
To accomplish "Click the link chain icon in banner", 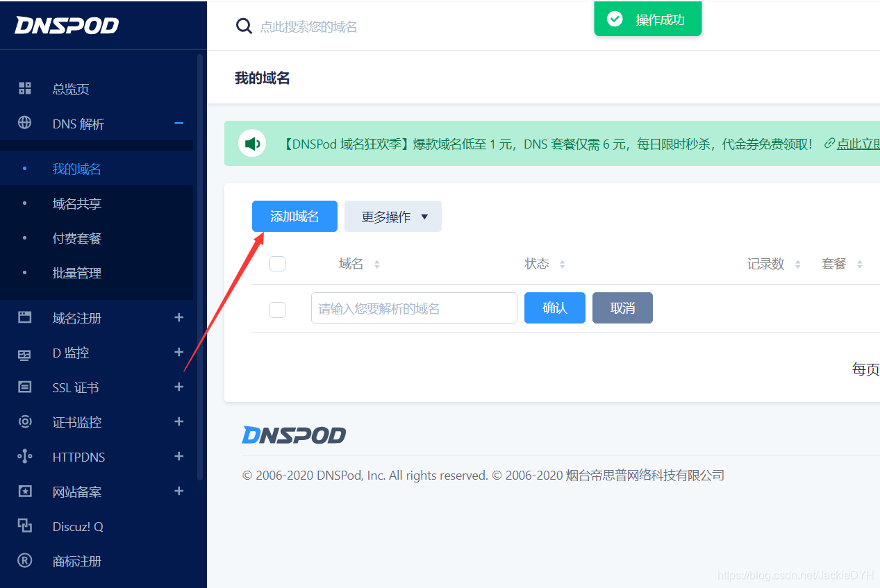I will [829, 144].
